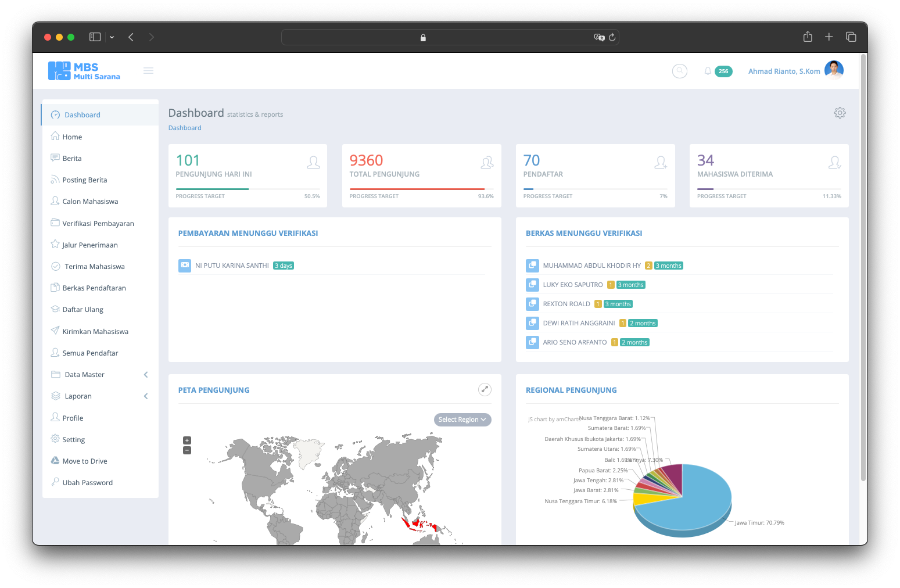900x588 pixels.
Task: Expand the Peta Pengunjung fullscreen icon
Action: (485, 389)
